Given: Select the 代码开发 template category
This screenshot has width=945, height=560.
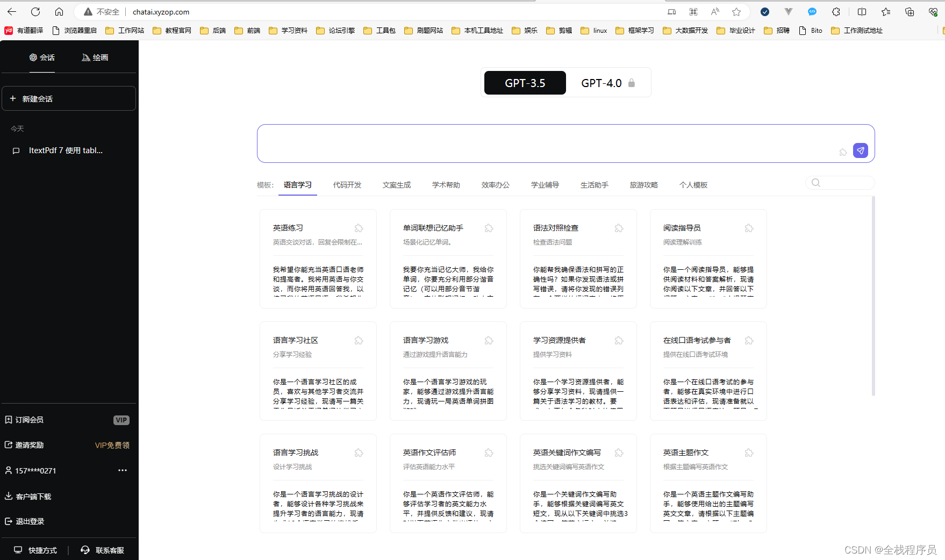Looking at the screenshot, I should [x=347, y=185].
